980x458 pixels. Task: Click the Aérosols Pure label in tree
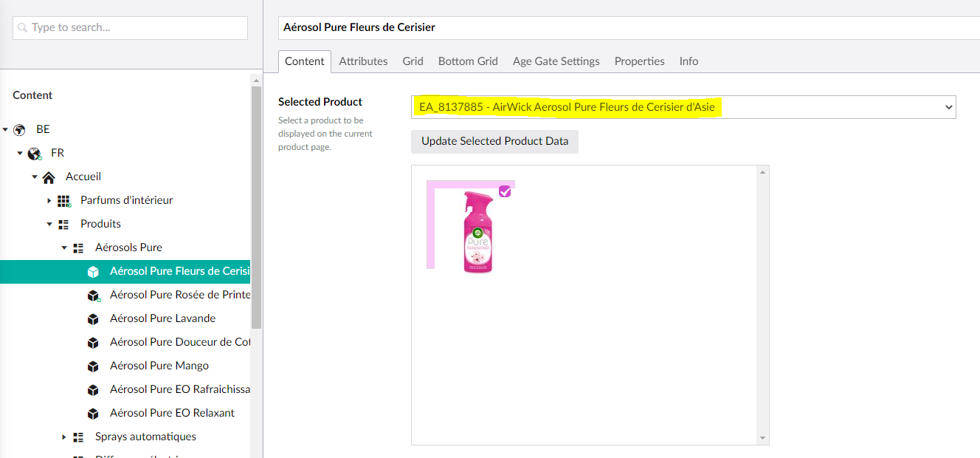tap(128, 247)
